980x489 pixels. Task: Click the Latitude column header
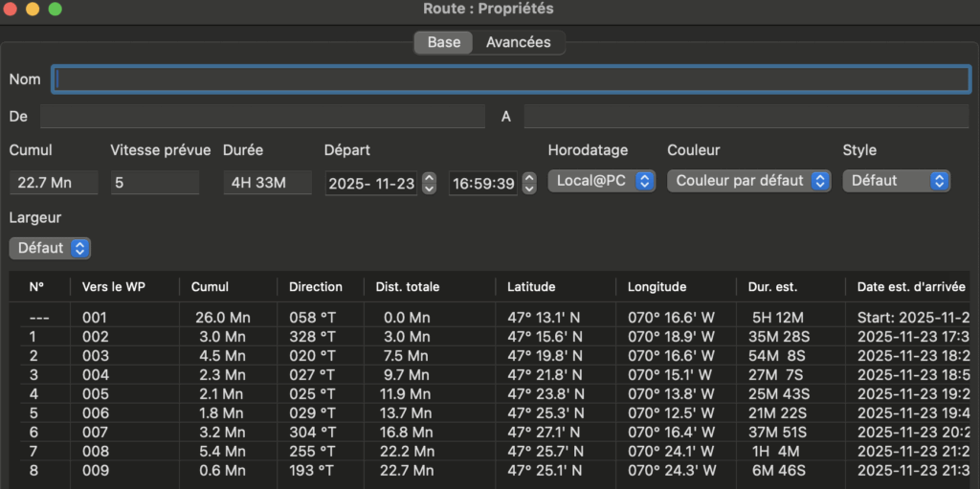[x=531, y=287]
